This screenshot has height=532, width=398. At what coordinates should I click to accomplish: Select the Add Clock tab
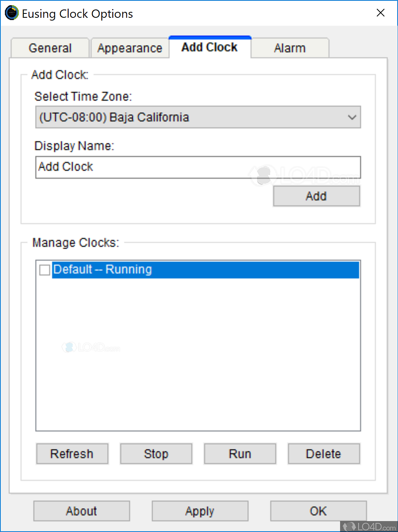coord(209,47)
